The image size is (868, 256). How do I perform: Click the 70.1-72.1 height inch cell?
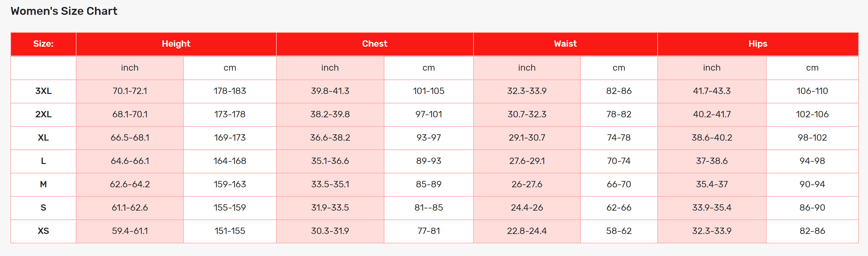point(130,91)
